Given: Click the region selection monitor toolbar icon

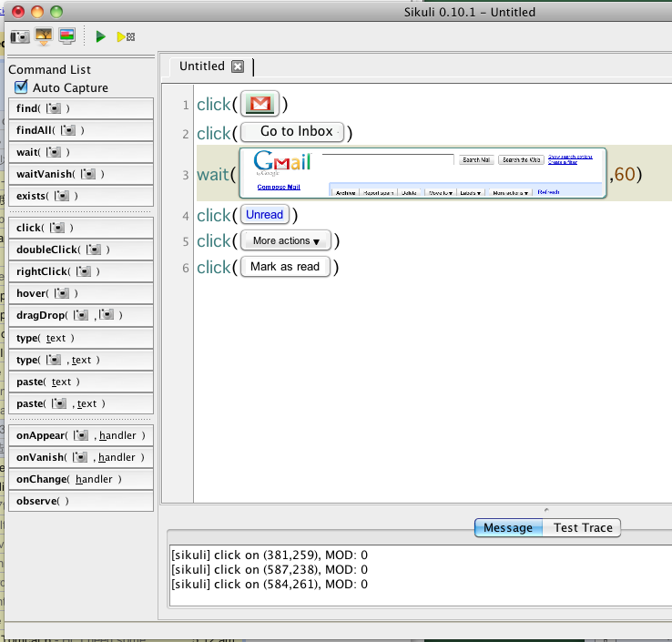Looking at the screenshot, I should pyautogui.click(x=67, y=36).
